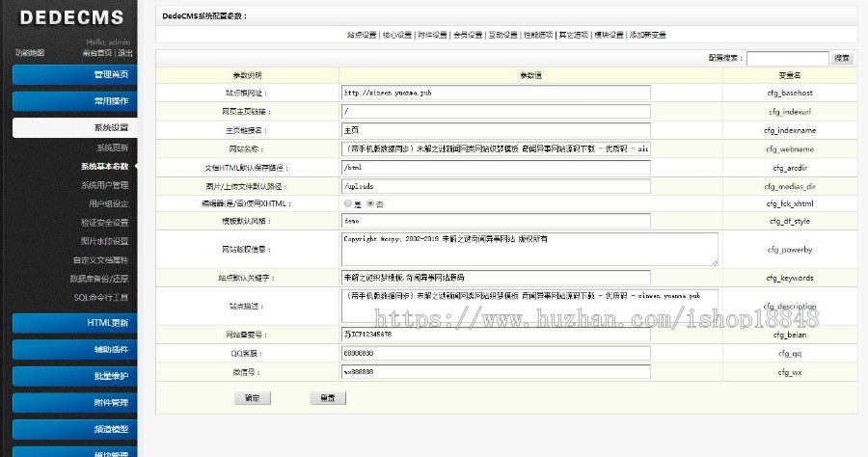
Task: Click the cfg_basehost variable name
Action: (790, 93)
